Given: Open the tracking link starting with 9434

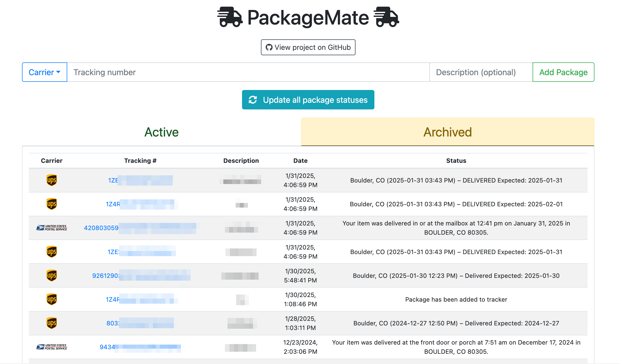Looking at the screenshot, I should [107, 347].
